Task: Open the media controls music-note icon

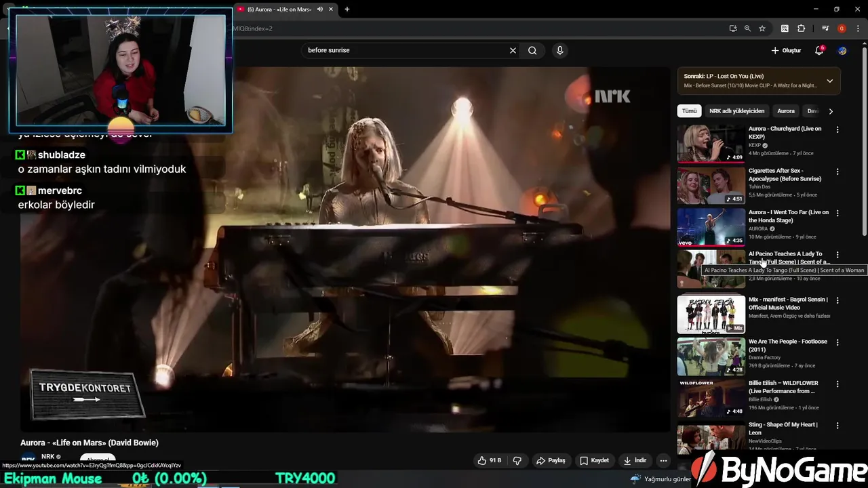Action: (x=825, y=28)
